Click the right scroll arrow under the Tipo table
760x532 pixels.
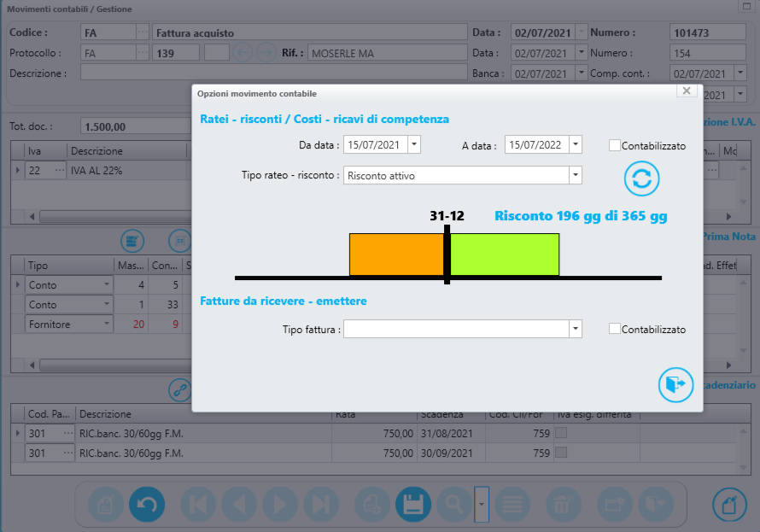[x=728, y=365]
